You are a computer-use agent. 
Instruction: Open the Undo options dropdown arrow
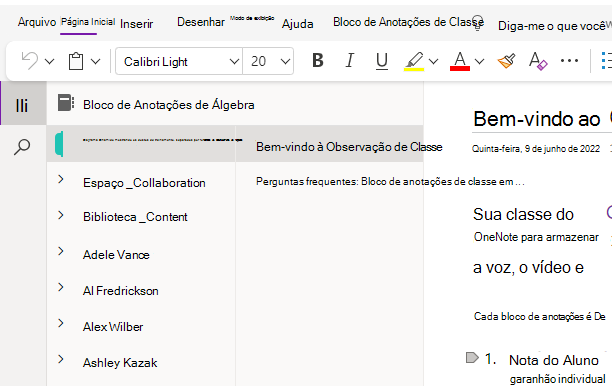coord(49,61)
